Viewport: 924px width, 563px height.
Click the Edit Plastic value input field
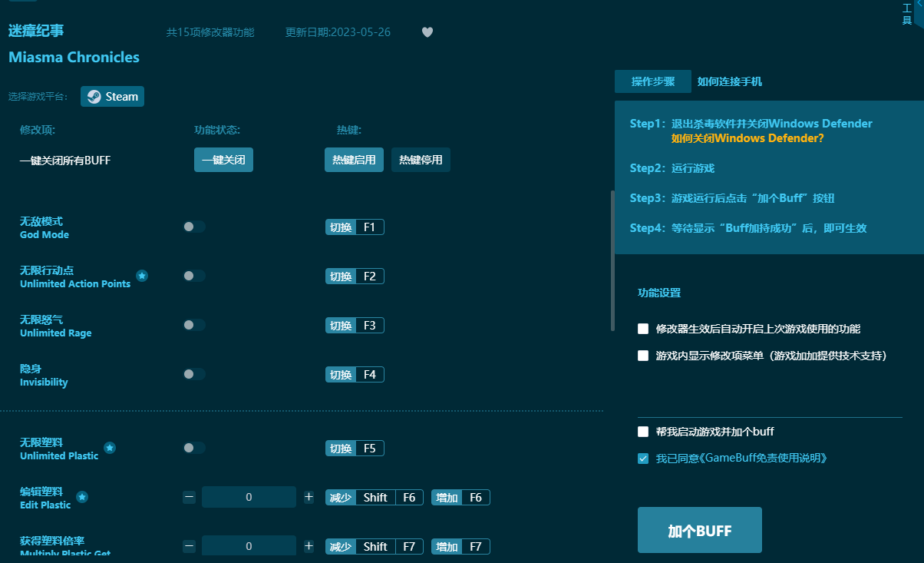[249, 497]
